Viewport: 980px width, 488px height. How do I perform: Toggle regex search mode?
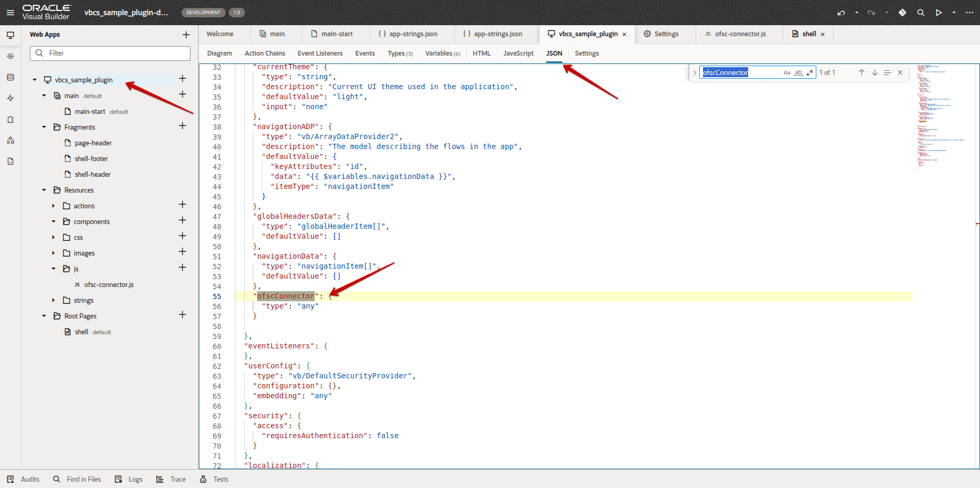pyautogui.click(x=810, y=72)
